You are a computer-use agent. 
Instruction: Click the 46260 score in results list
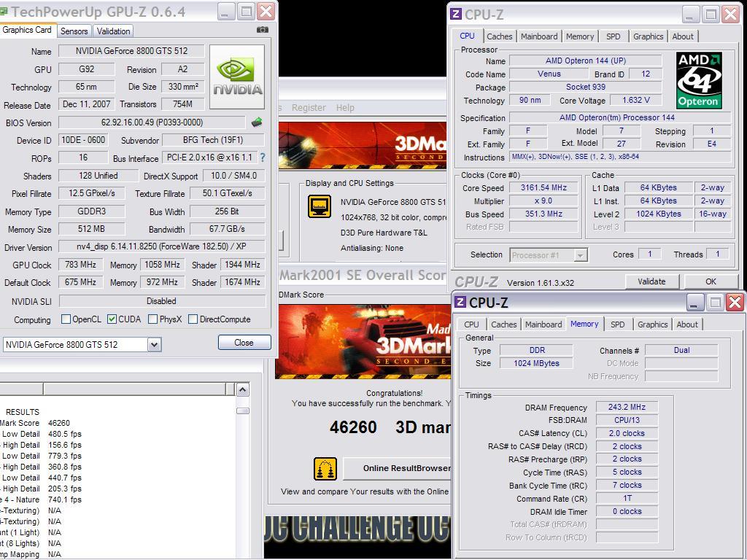tap(59, 423)
